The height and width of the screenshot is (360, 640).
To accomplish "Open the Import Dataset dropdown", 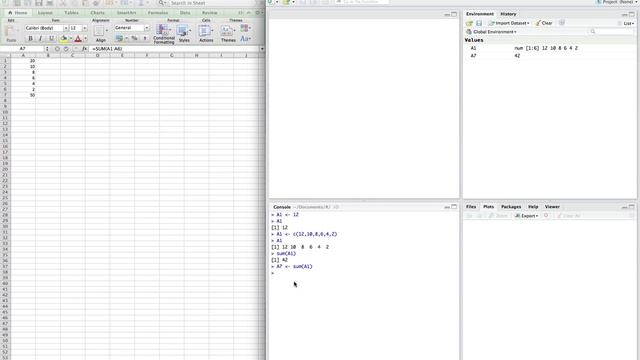I will [509, 23].
